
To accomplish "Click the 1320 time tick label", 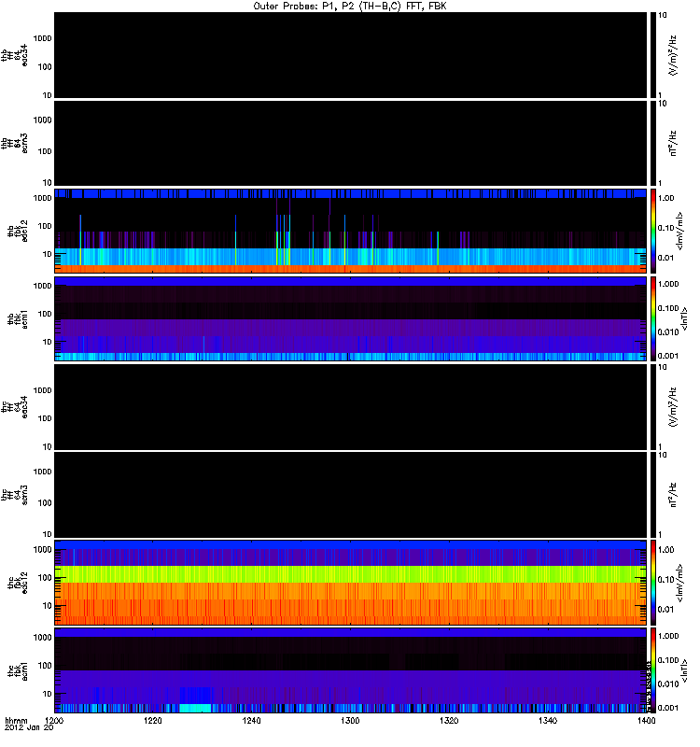I will coord(449,720).
